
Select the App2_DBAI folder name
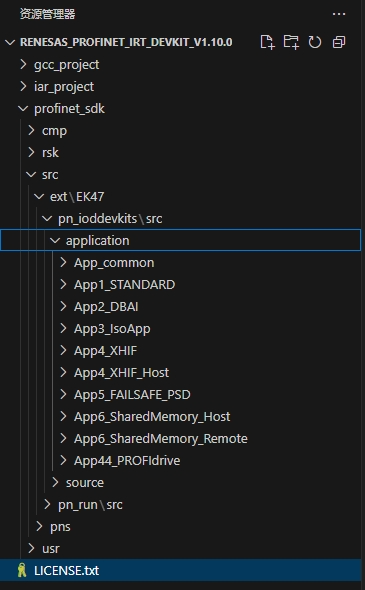[106, 307]
